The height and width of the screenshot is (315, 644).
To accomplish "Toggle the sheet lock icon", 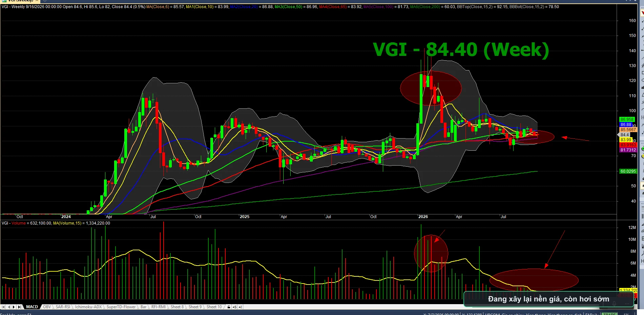I will pyautogui.click(x=229, y=307).
